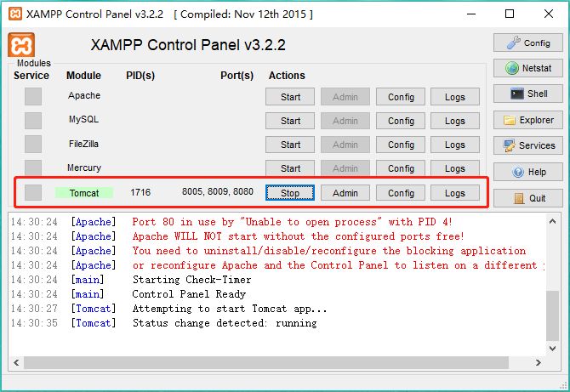This screenshot has width=570, height=392.
Task: Quit XAMPP with the door icon
Action: (x=527, y=198)
